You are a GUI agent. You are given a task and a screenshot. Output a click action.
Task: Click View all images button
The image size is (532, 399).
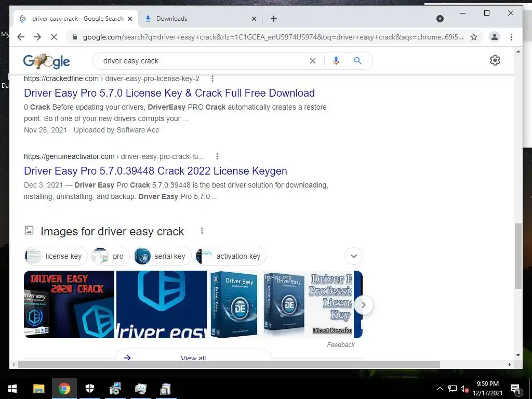coord(193,355)
